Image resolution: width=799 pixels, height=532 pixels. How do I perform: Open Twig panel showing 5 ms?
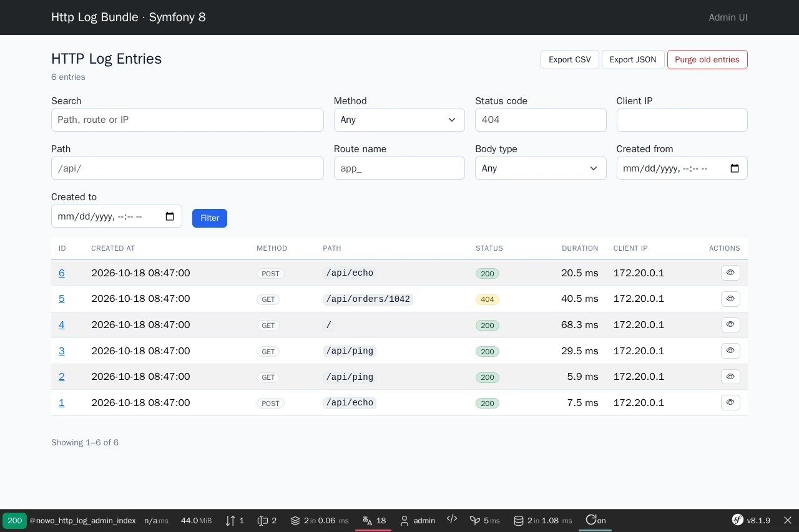pos(485,521)
